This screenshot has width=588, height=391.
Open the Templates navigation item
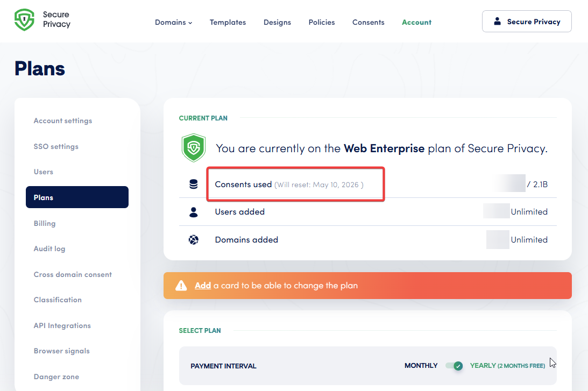[228, 23]
